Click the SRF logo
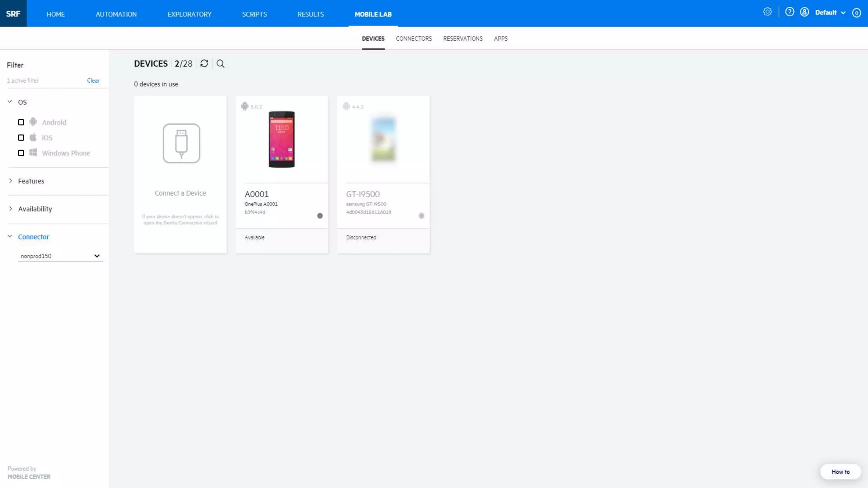This screenshot has height=488, width=868. (x=13, y=14)
